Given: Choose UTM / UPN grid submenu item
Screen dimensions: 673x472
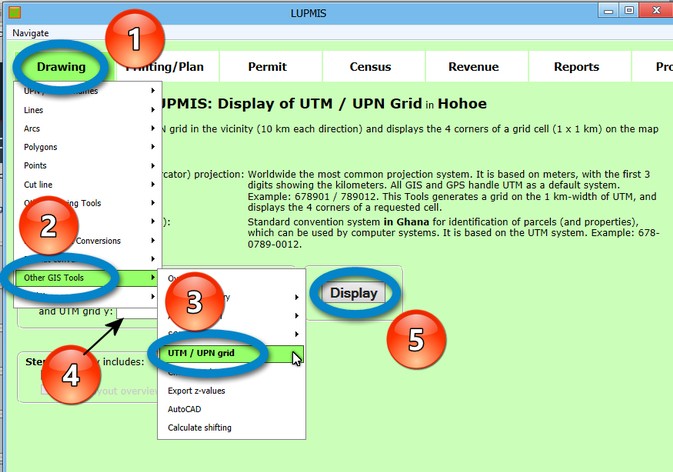Looking at the screenshot, I should (x=231, y=353).
